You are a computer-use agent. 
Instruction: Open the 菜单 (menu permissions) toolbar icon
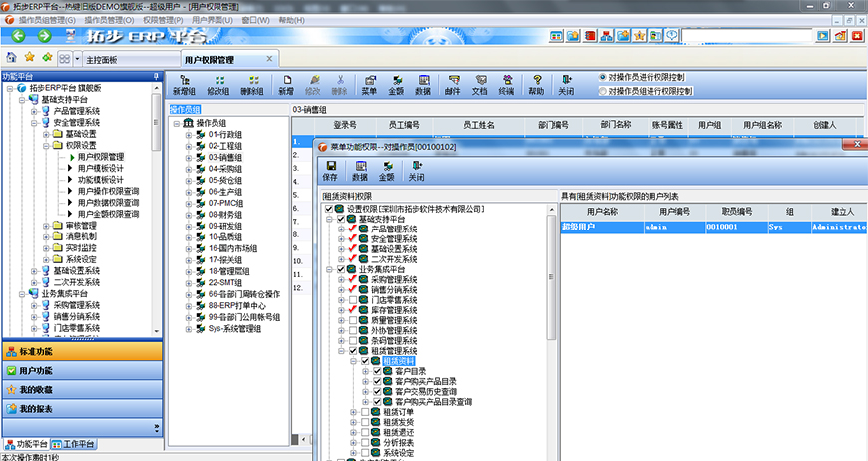pos(369,84)
